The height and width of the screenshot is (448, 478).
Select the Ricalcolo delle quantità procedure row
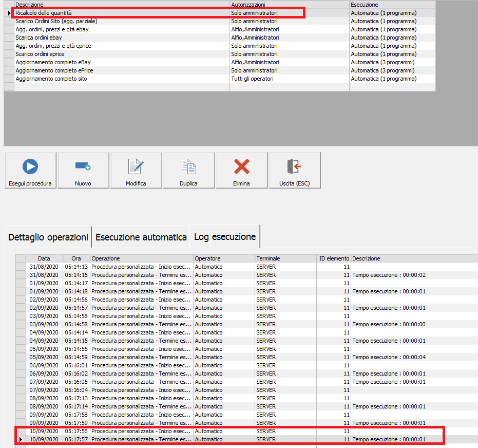point(220,13)
